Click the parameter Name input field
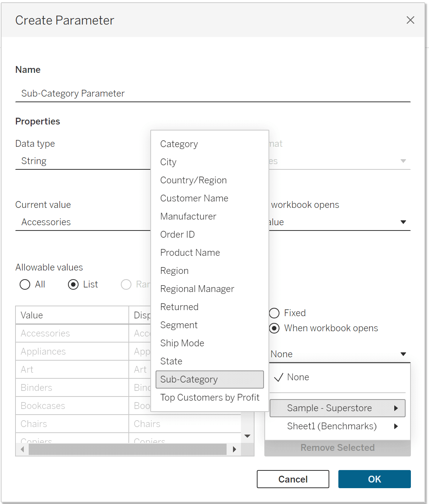This screenshot has height=504, width=429. [213, 93]
